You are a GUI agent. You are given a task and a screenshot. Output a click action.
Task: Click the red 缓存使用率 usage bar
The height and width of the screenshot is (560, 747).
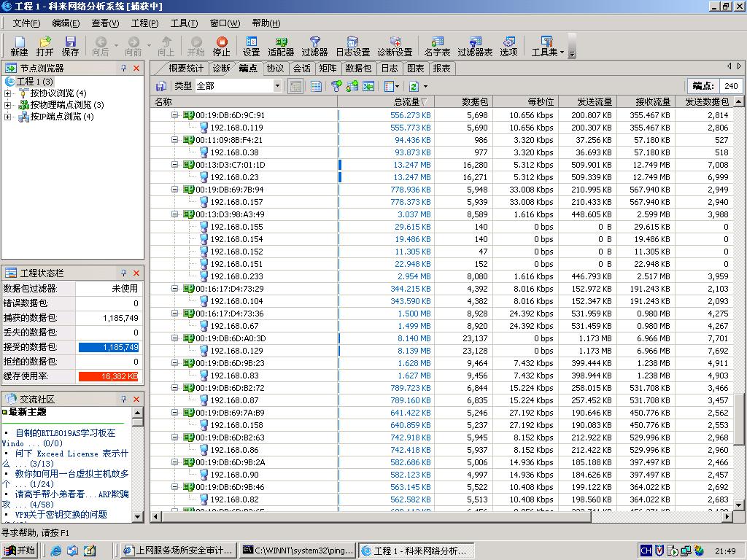coord(108,376)
